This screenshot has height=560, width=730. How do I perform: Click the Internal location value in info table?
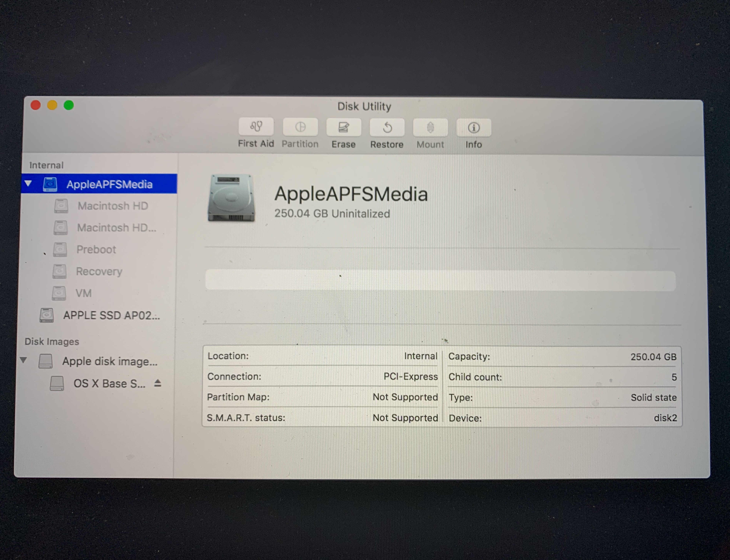pos(421,356)
